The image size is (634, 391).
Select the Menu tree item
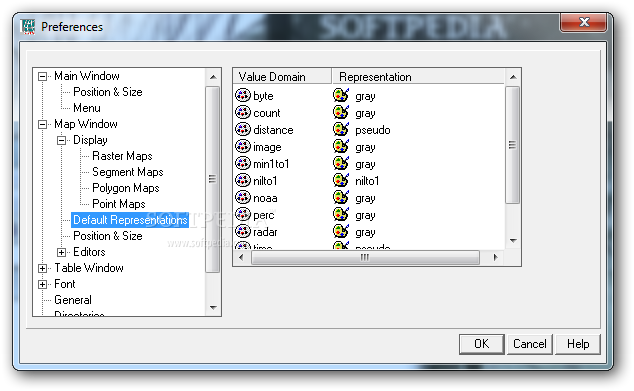pos(87,108)
